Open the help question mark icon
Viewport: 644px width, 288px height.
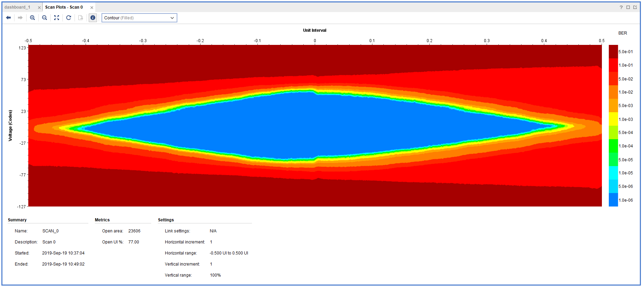pos(621,7)
